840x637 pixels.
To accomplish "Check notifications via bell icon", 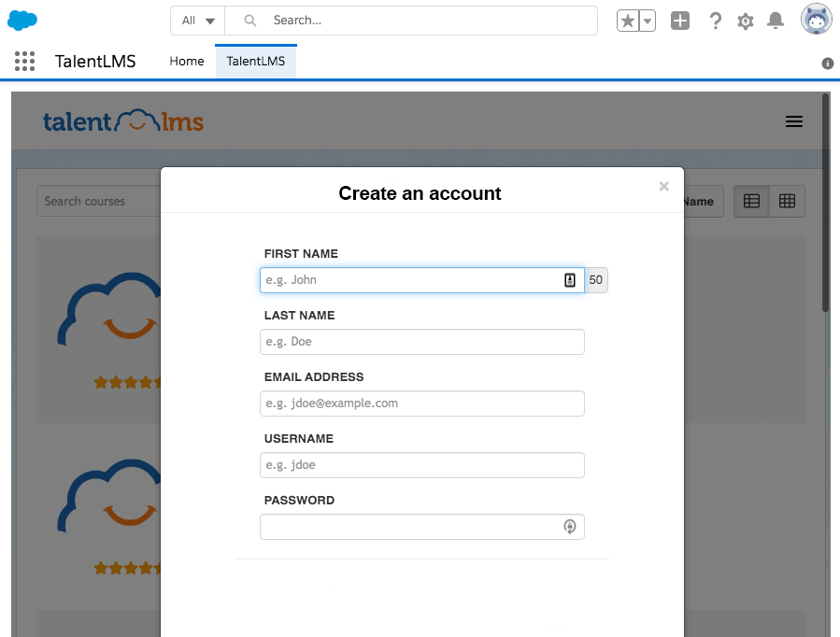I will (775, 20).
